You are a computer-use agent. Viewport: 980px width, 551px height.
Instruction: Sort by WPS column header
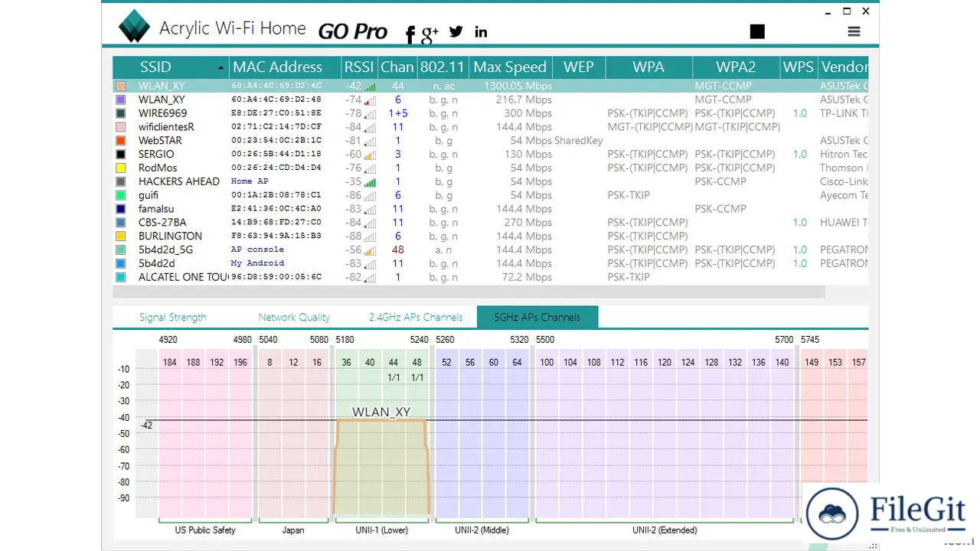(x=799, y=67)
